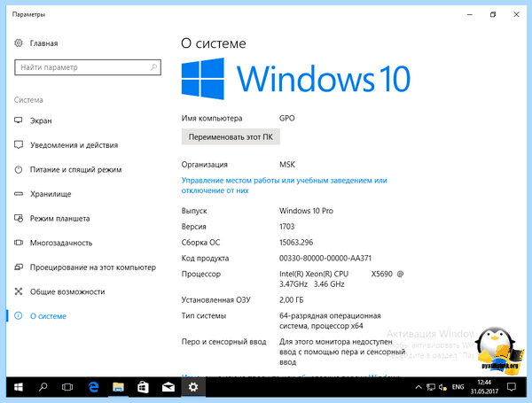Switch ENG input language indicator

point(458,387)
